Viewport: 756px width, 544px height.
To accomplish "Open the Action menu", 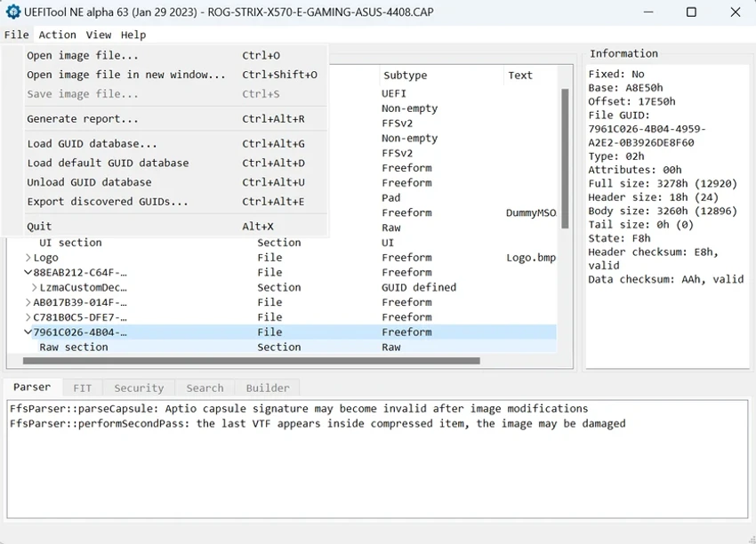I will pos(58,35).
